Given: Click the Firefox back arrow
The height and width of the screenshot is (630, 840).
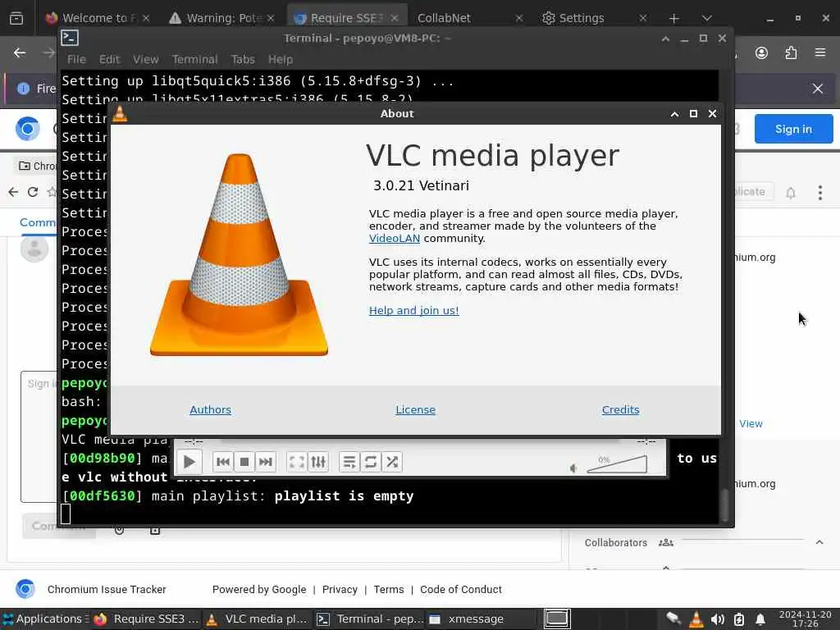Looking at the screenshot, I should click(20, 52).
